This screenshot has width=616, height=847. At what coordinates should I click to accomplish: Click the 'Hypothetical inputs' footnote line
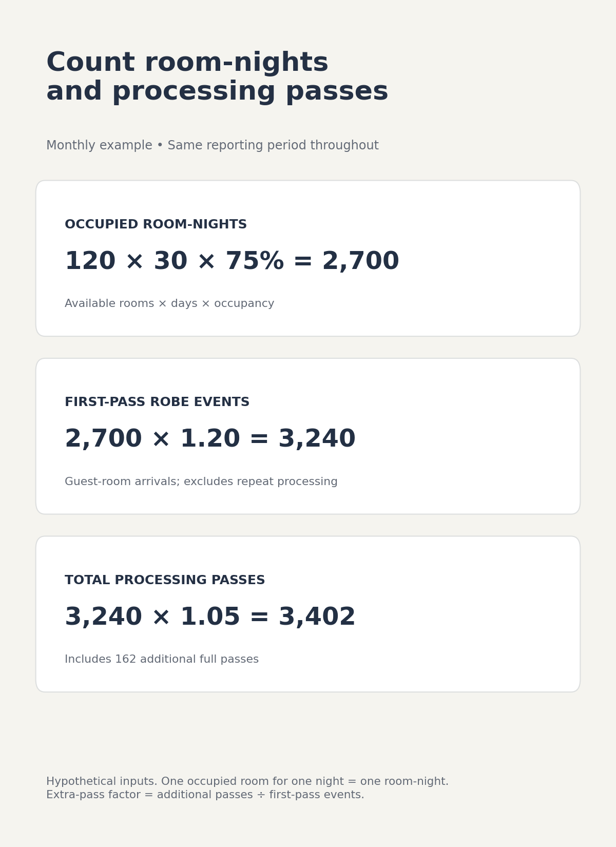247,781
